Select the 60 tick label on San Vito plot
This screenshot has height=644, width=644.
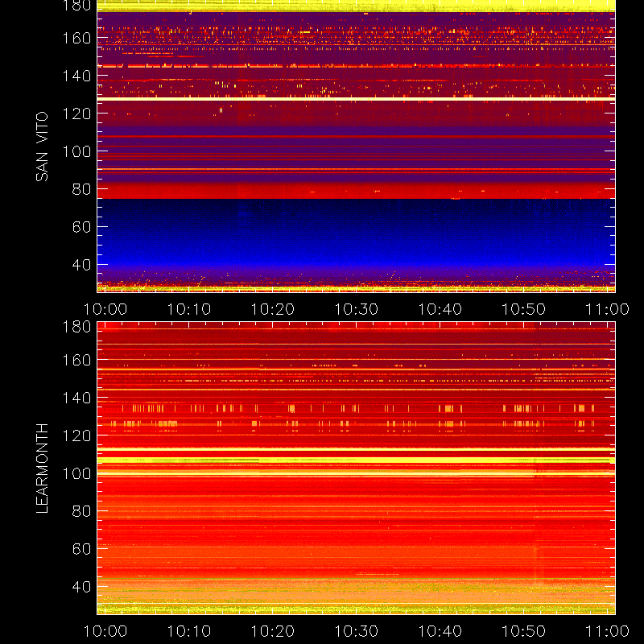[81, 227]
